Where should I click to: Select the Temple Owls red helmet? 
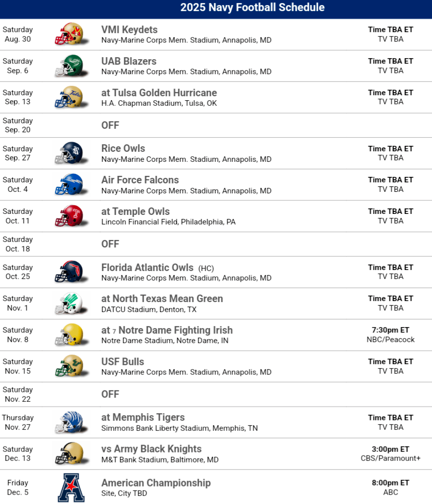point(69,216)
